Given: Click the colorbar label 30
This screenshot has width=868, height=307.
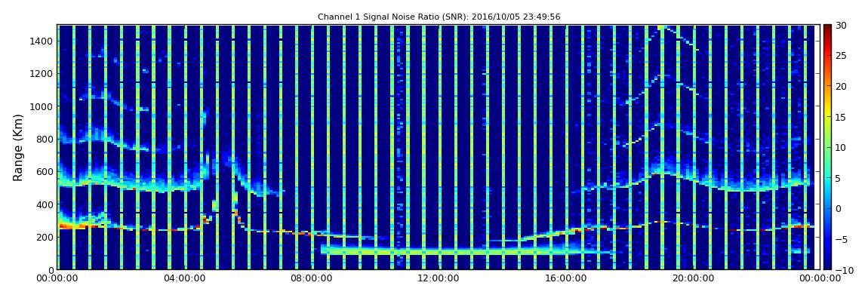Looking at the screenshot, I should (842, 25).
